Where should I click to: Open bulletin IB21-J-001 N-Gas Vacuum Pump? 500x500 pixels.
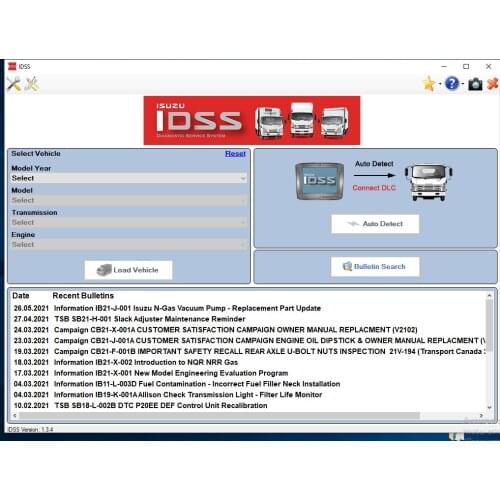(187, 308)
